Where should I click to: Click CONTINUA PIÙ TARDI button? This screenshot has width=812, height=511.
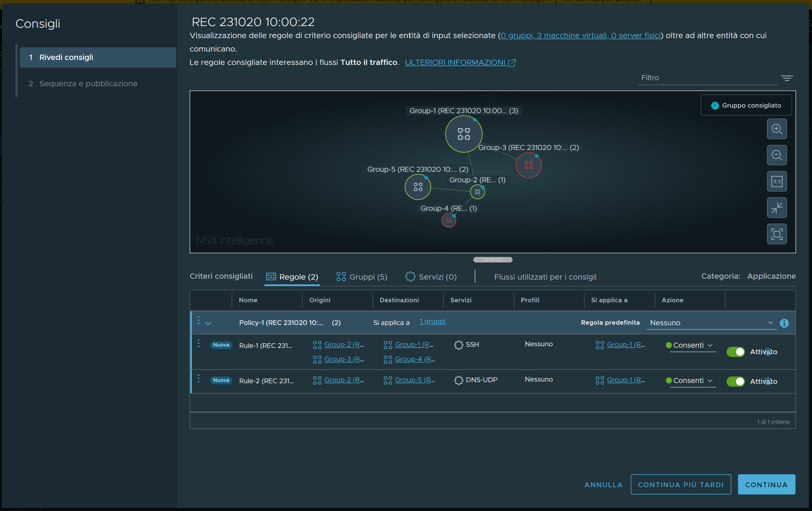680,485
